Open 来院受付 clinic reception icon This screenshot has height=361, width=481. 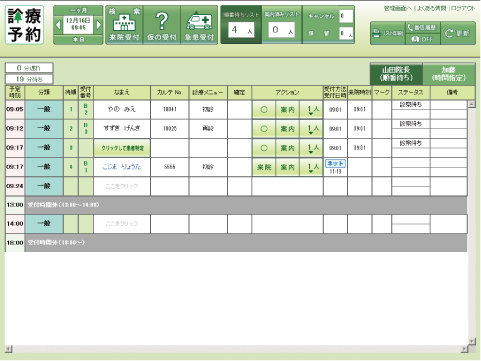(x=124, y=25)
